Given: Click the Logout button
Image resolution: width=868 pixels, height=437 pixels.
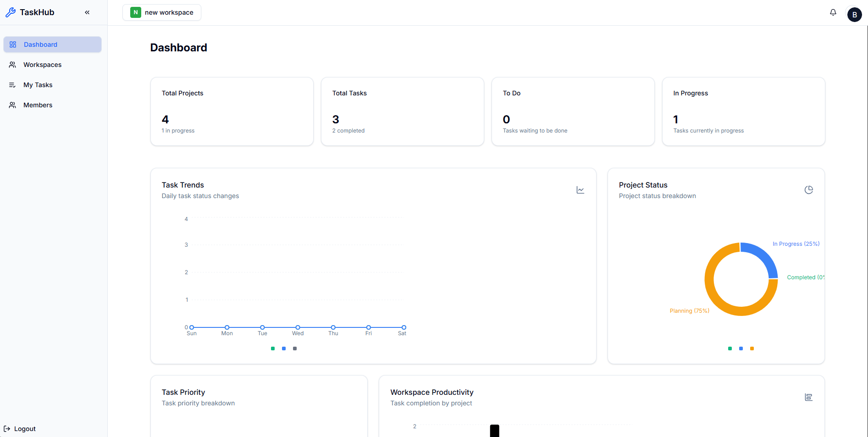Looking at the screenshot, I should (x=20, y=428).
